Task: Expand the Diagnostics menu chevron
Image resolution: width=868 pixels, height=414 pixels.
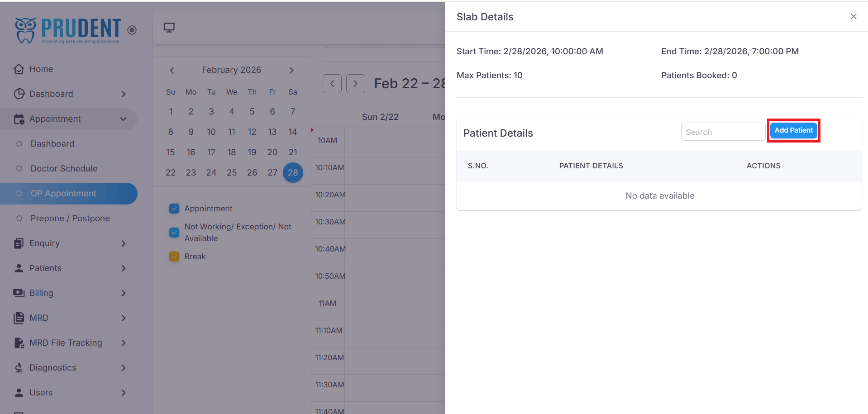Action: (x=124, y=368)
